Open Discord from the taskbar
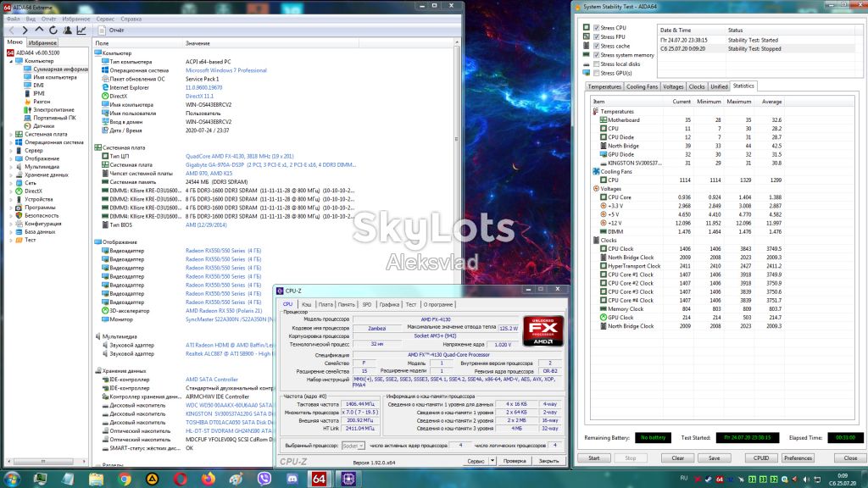868x488 pixels. pos(292,480)
